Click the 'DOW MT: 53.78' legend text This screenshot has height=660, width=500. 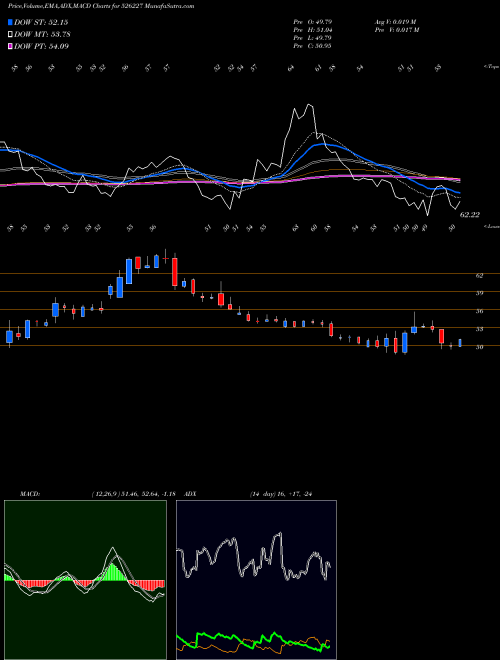tap(42, 35)
